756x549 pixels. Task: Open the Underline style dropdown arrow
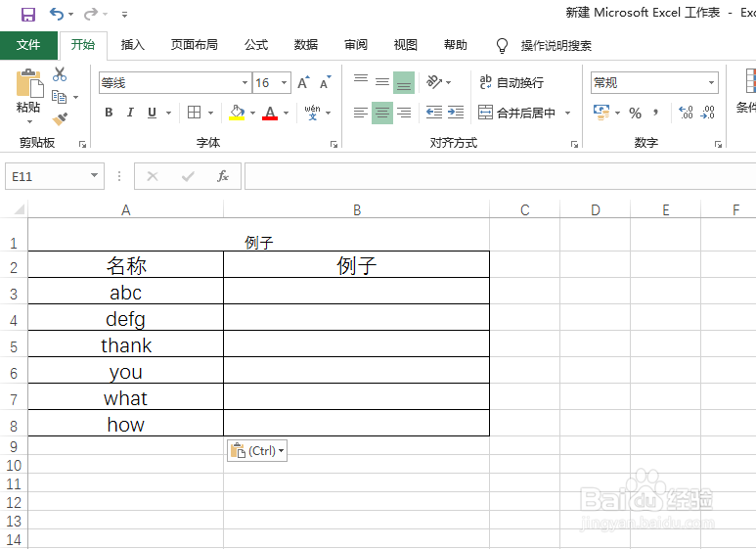click(x=168, y=114)
